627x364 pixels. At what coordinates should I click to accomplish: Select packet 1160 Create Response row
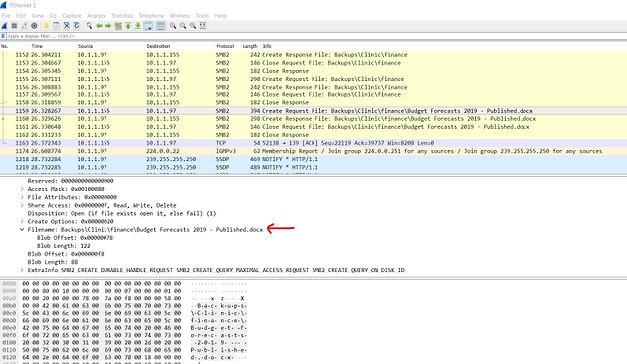(313, 119)
